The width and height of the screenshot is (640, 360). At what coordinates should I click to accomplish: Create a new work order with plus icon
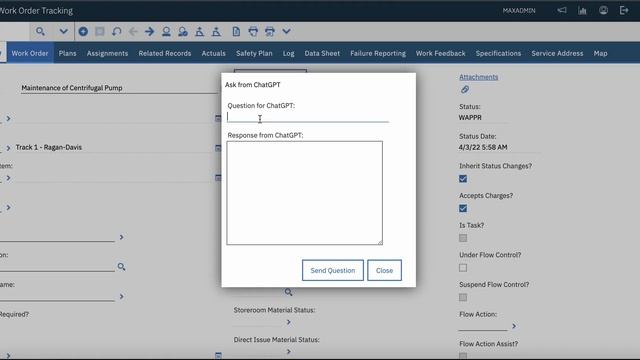click(x=83, y=31)
